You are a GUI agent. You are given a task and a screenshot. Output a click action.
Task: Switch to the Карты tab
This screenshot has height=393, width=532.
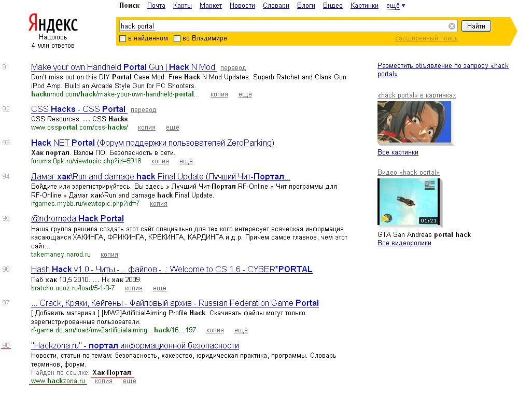[182, 5]
